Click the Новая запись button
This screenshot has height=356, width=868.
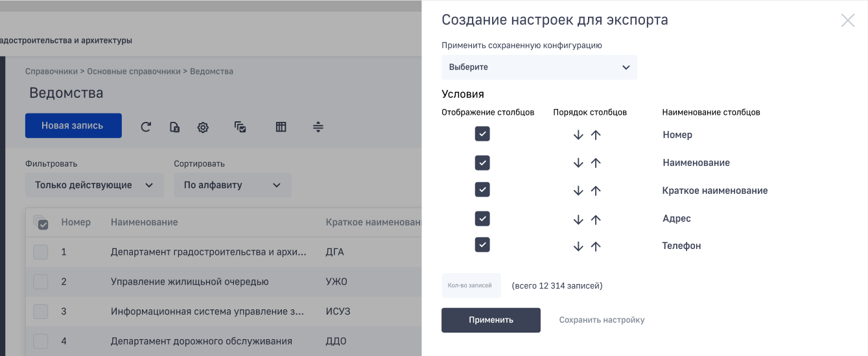click(x=73, y=126)
